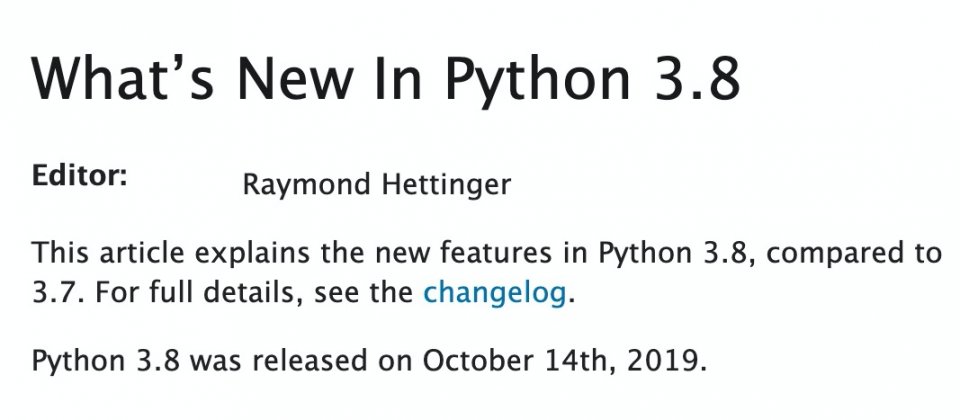Click the bold "Editor:" field label
Image resolution: width=960 pixels, height=420 pixels.
(80, 176)
